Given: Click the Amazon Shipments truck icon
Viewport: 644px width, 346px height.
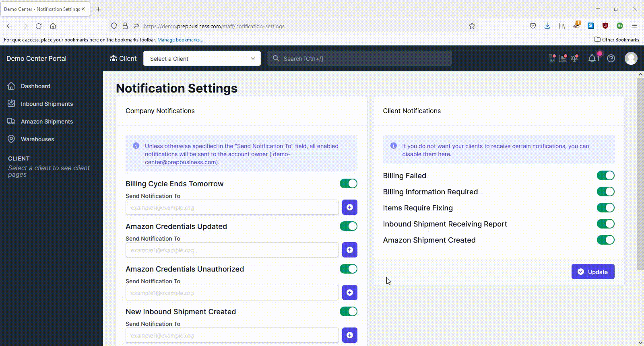Looking at the screenshot, I should tap(11, 121).
